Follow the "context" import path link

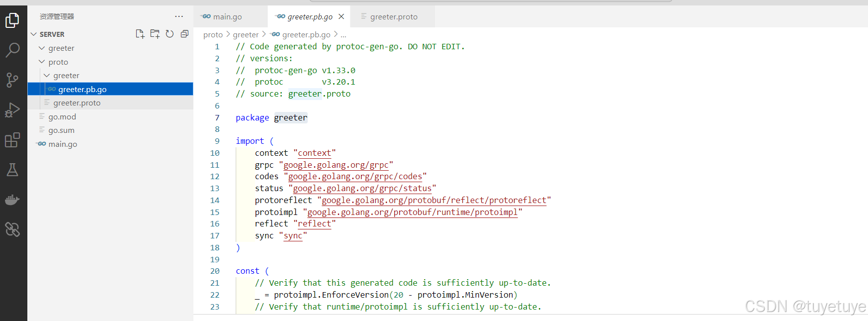314,153
